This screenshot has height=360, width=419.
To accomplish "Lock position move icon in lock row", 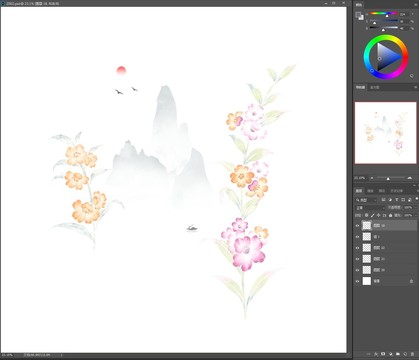I will click(378, 215).
